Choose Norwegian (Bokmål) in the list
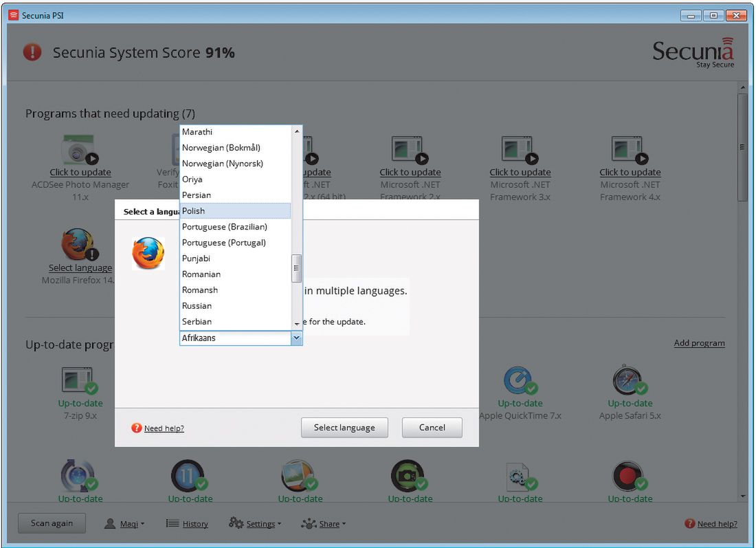This screenshot has width=756, height=548. 235,148
